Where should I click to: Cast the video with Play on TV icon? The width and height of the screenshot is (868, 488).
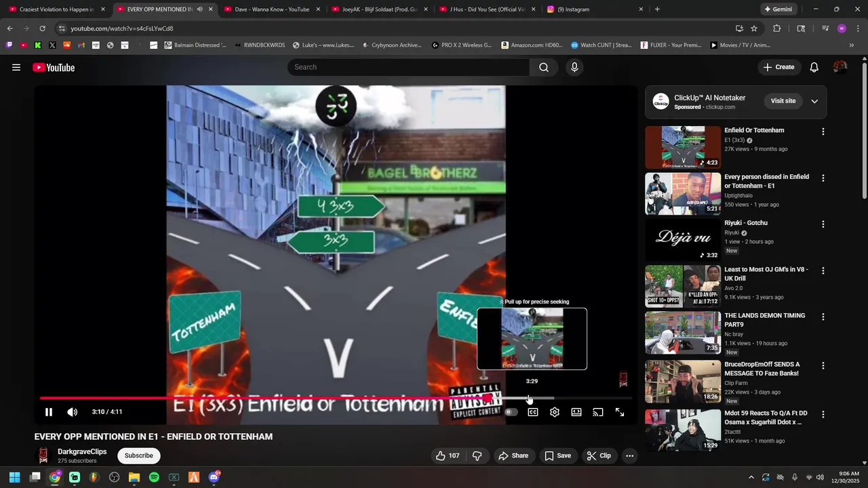pyautogui.click(x=598, y=412)
